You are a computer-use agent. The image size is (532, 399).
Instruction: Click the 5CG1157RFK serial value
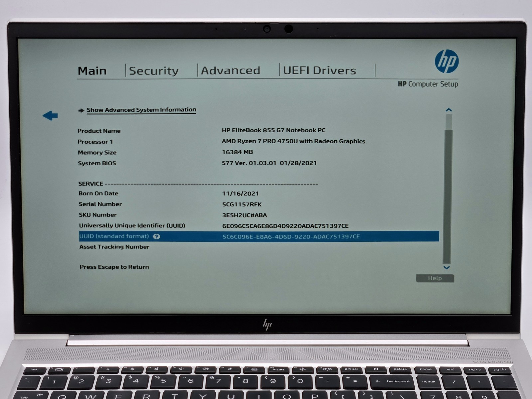(x=242, y=204)
